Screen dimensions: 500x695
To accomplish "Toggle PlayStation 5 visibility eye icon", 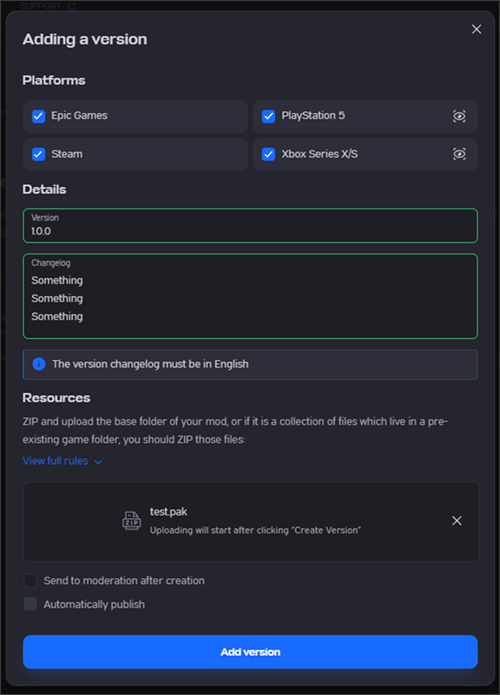I will [459, 116].
